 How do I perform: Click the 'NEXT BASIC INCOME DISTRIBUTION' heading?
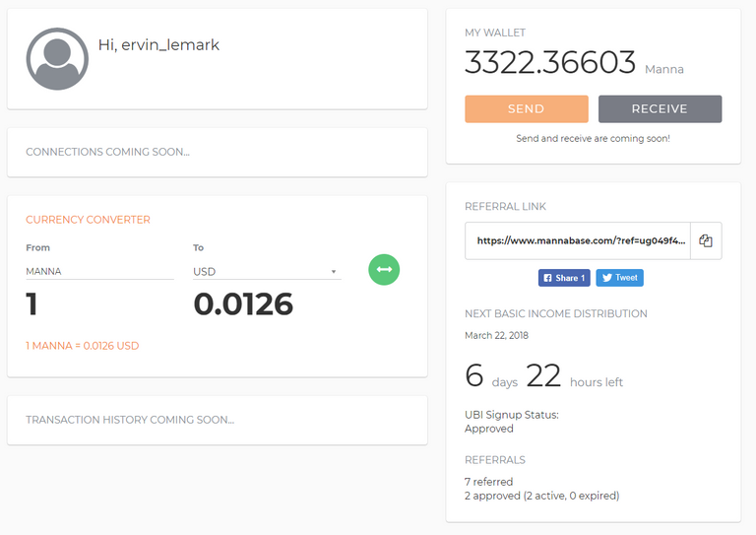coord(556,313)
